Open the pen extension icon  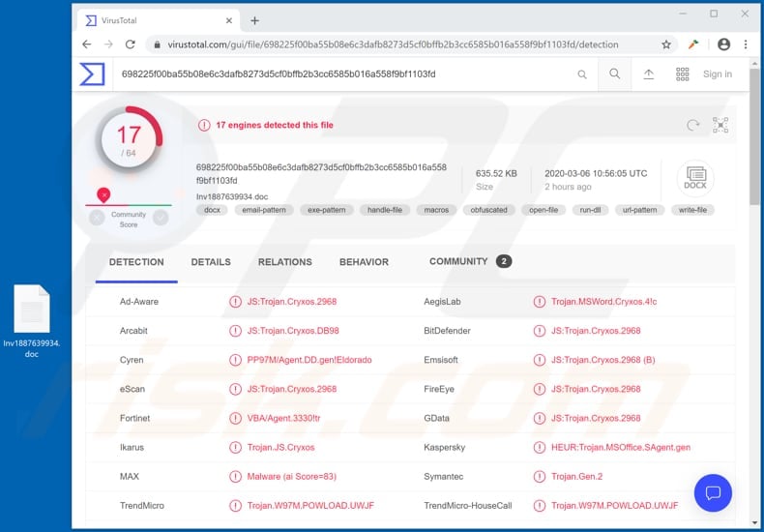(x=693, y=44)
